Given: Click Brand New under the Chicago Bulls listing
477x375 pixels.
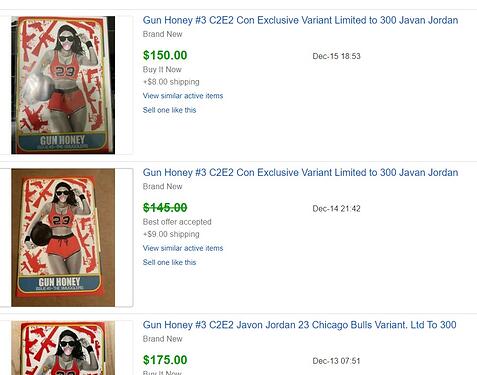Looking at the screenshot, I should click(162, 339).
